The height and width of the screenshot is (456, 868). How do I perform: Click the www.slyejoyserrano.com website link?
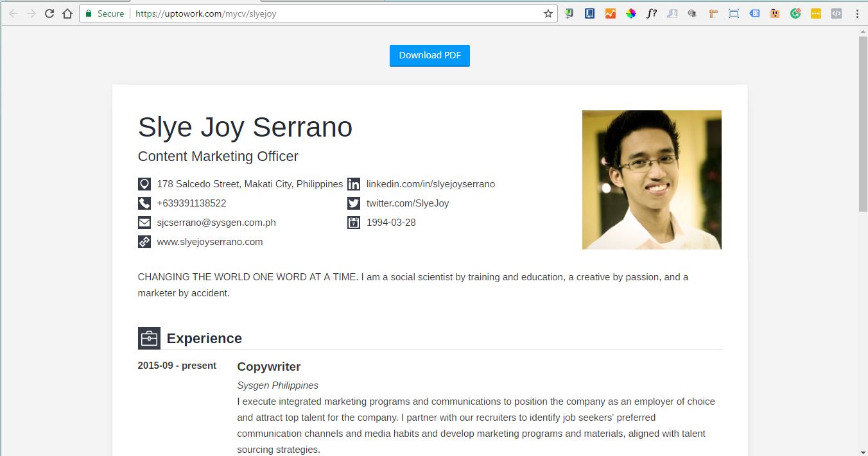pos(210,242)
